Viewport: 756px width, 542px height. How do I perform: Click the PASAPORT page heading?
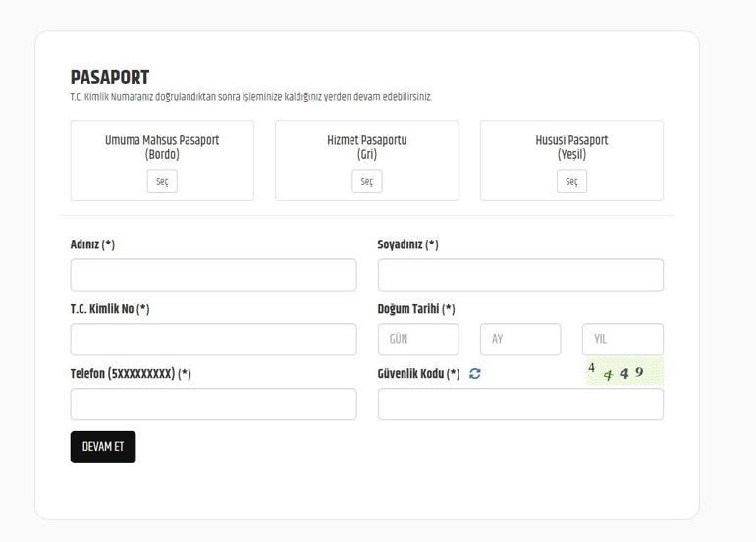click(x=110, y=78)
